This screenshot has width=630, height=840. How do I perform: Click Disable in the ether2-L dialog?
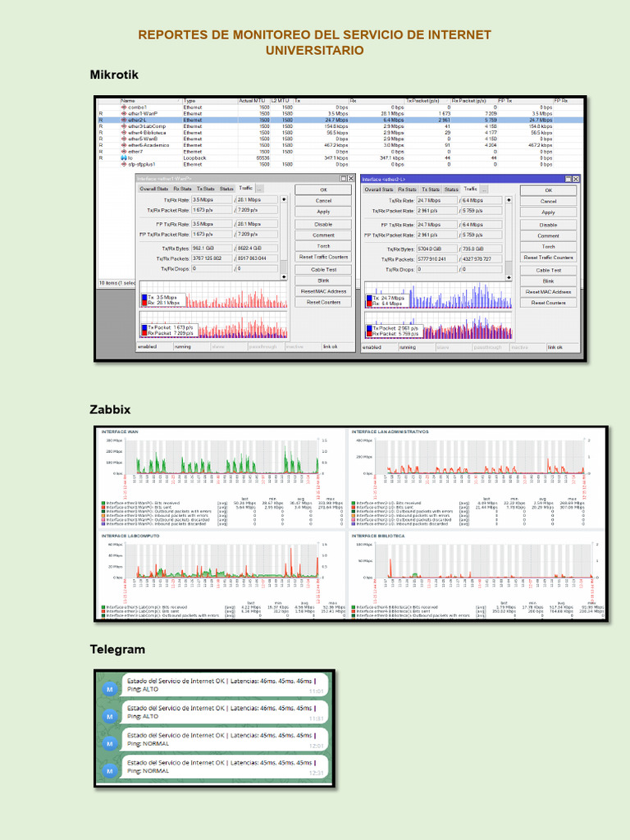click(549, 225)
